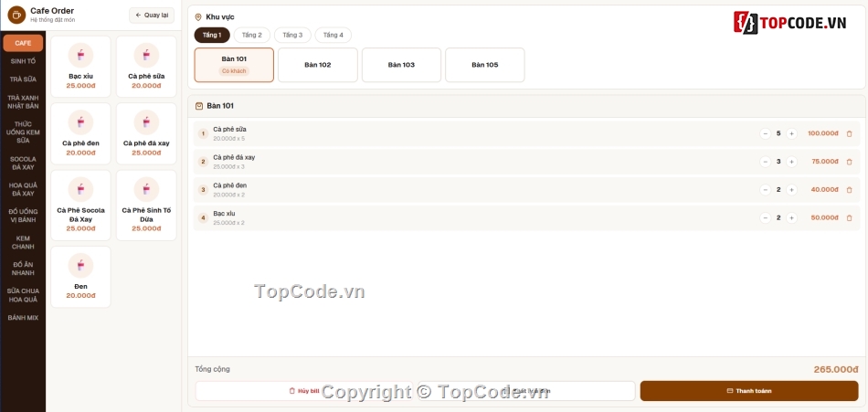Add Bạc xỉu via its drink icon
Viewport: 868px width, 412px height.
(x=80, y=56)
